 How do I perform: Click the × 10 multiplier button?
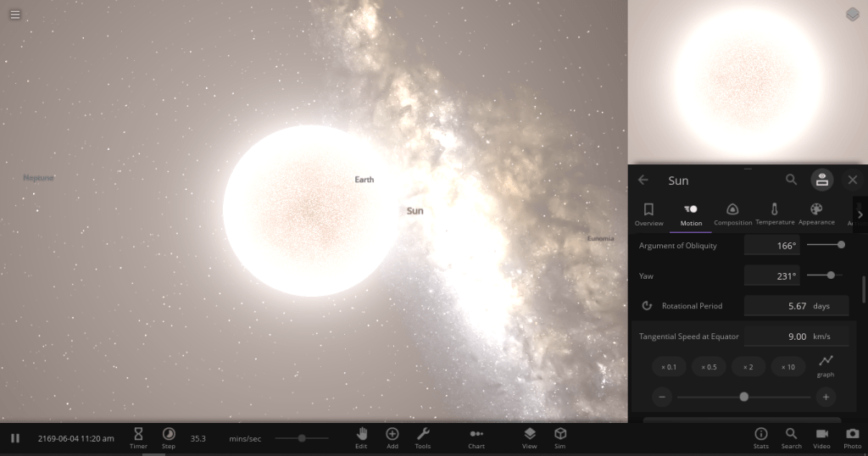787,367
